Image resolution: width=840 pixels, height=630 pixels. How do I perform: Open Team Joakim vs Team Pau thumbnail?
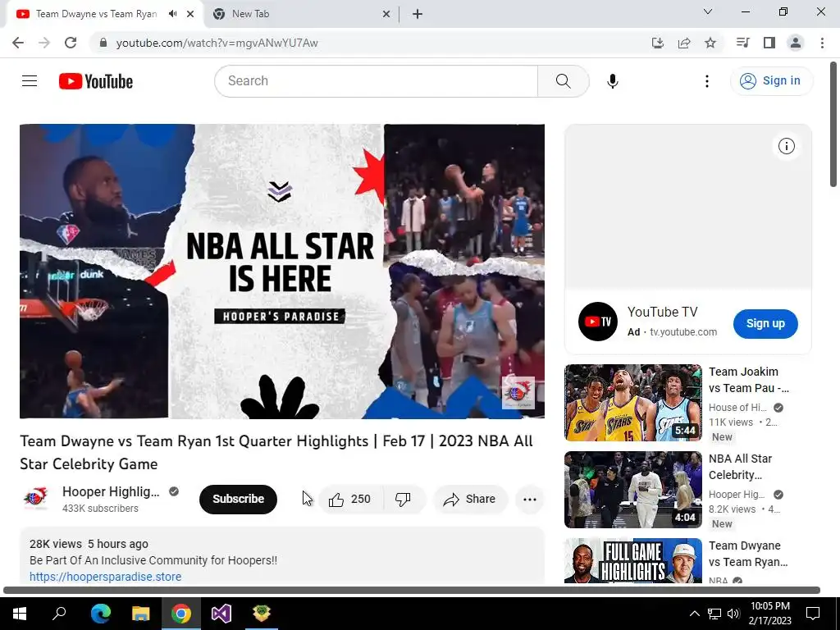(632, 402)
